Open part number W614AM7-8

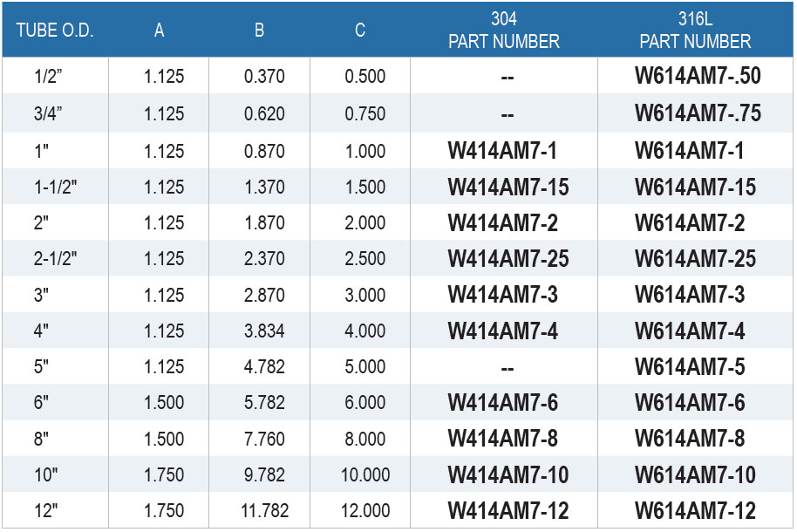point(689,439)
